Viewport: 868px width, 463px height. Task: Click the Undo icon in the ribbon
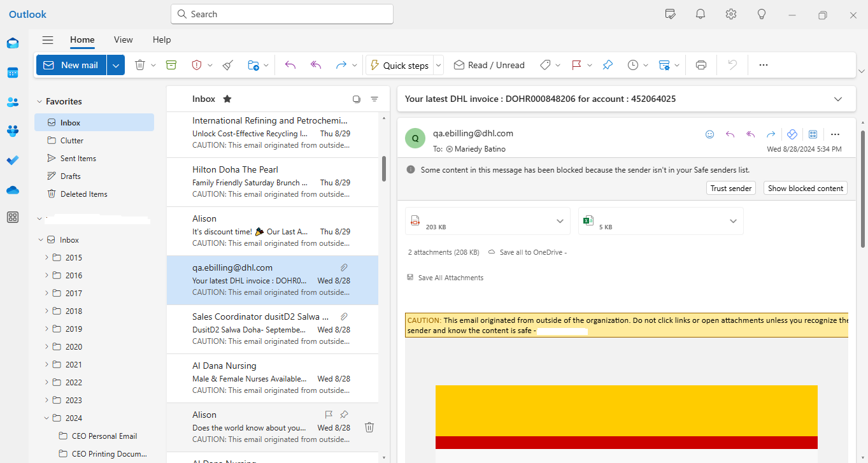tap(732, 65)
